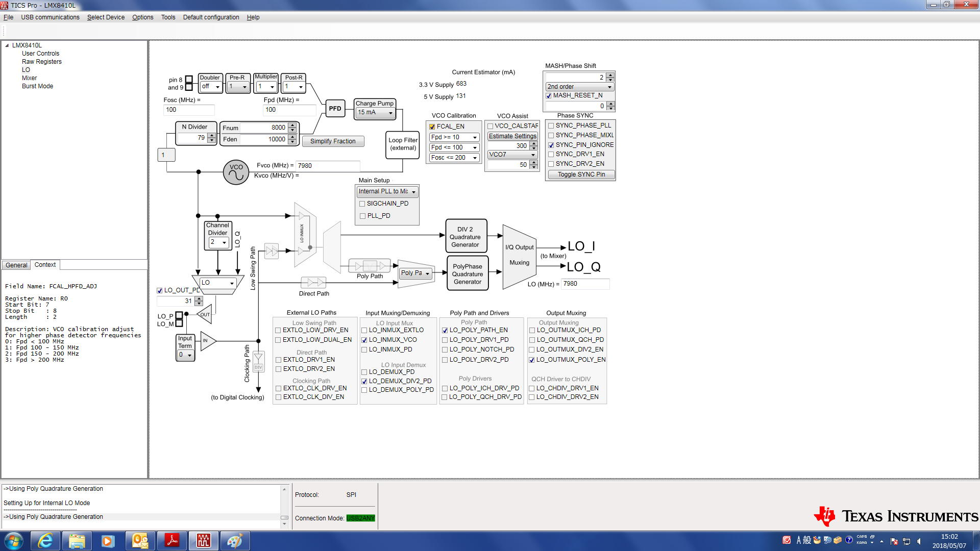This screenshot has width=980, height=551.
Task: Increment LO_OUT power stepper value
Action: tap(199, 299)
